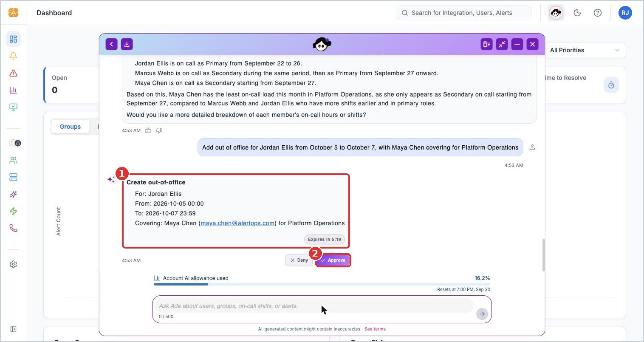Open the Users icon in sidebar

pyautogui.click(x=14, y=160)
